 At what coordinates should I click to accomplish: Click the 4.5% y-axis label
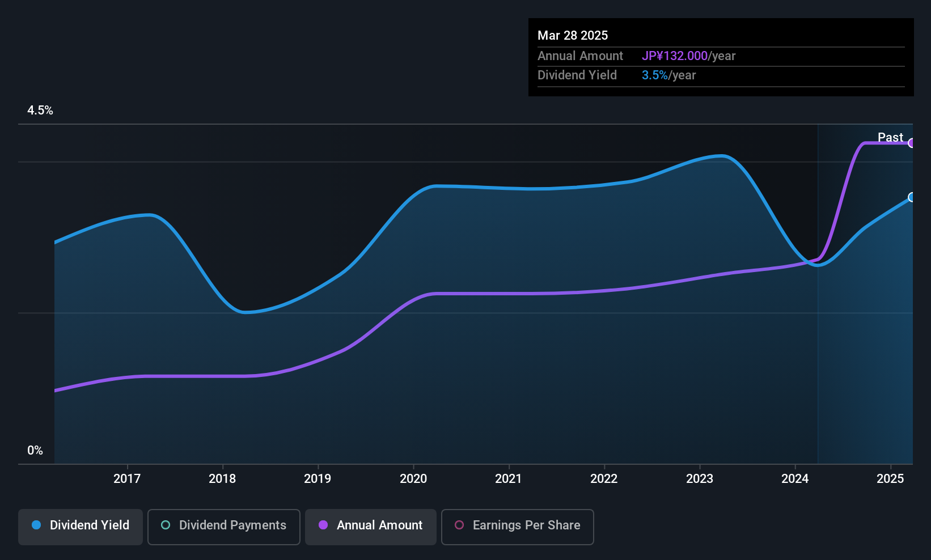pyautogui.click(x=40, y=111)
